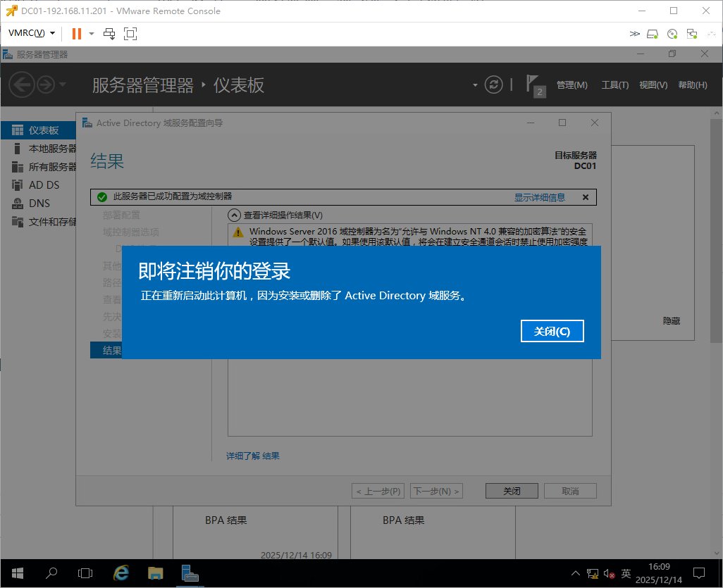Enter full screen mode via the VMRC toolbar icon
This screenshot has height=588, width=723.
130,34
